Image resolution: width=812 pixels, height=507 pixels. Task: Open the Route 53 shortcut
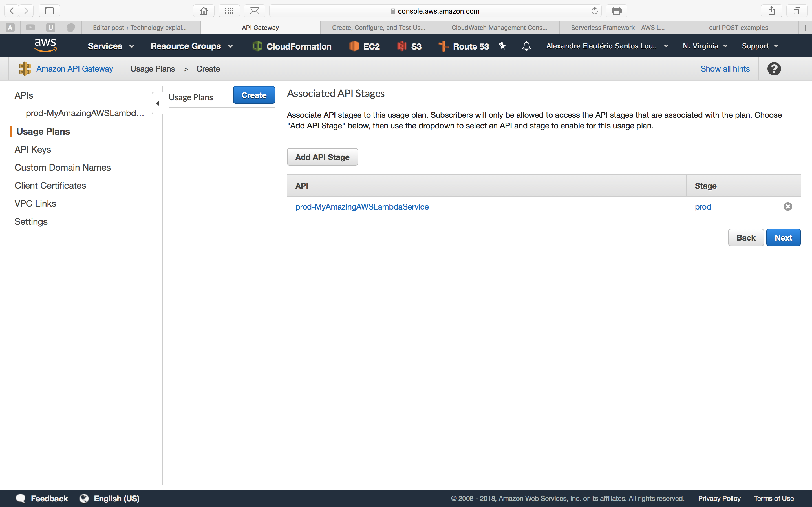[464, 46]
